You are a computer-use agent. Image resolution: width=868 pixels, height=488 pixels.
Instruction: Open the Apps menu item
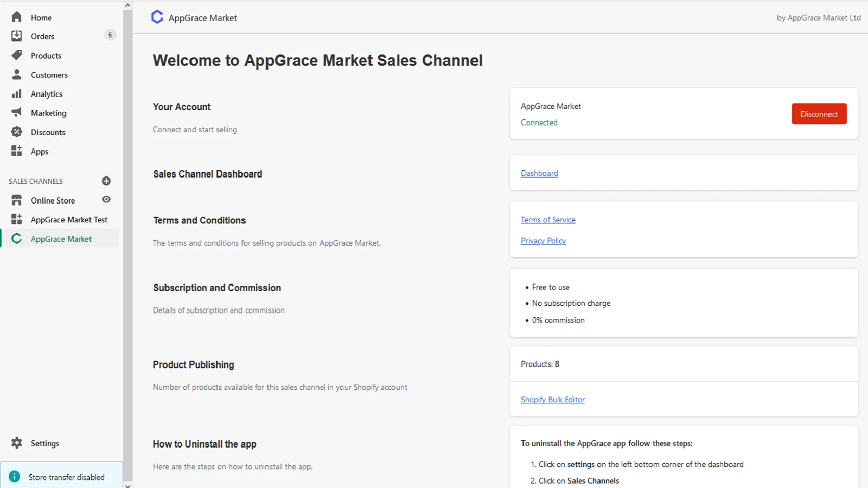[40, 152]
